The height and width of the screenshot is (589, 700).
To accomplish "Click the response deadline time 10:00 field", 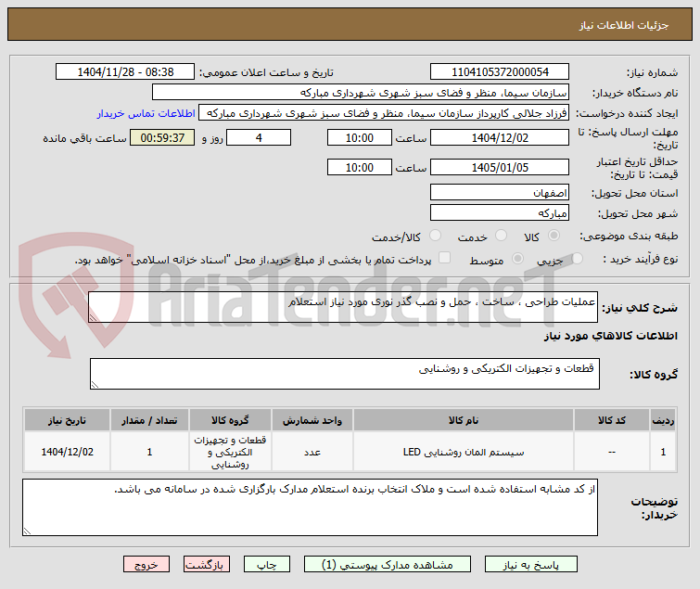I will tap(360, 137).
